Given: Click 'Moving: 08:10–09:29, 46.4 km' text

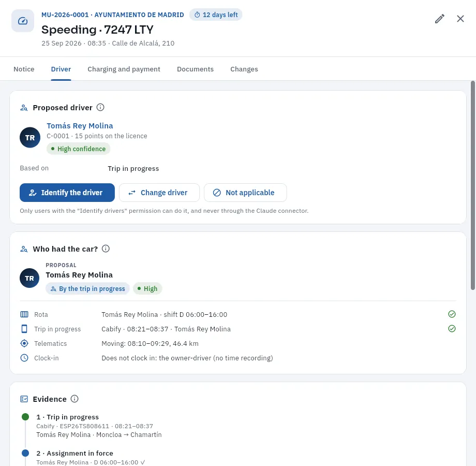Looking at the screenshot, I should 150,344.
